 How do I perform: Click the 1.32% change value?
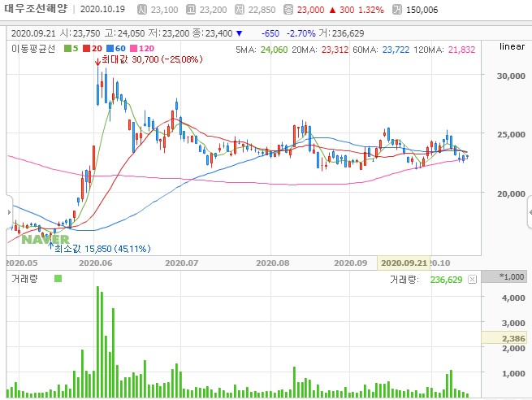click(370, 10)
